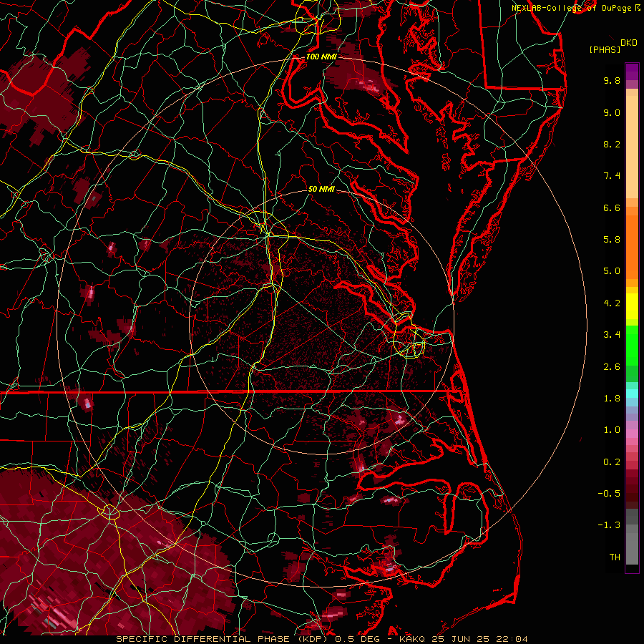Select the 5.8 legend value

[x=612, y=240]
